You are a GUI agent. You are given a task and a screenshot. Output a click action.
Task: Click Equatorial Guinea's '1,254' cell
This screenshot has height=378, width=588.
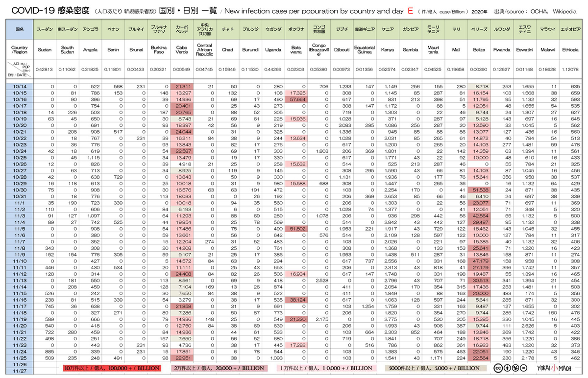[366, 306]
